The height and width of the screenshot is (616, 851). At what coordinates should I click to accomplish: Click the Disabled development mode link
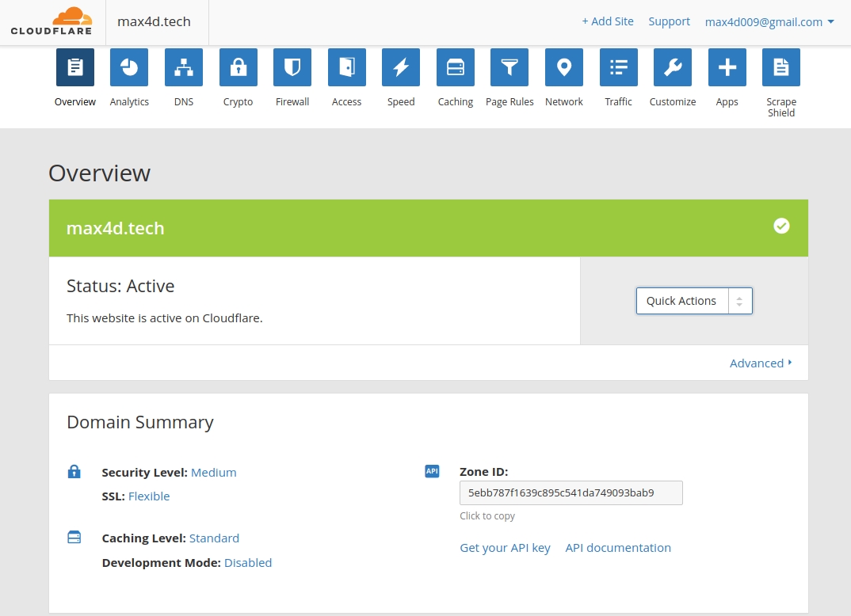click(248, 563)
